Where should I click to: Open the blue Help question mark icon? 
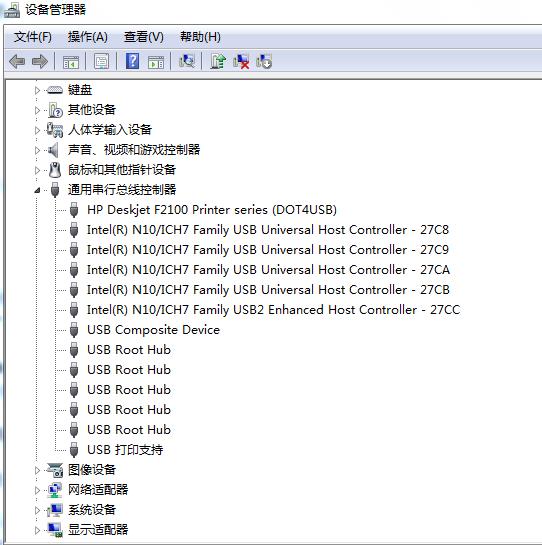(132, 61)
